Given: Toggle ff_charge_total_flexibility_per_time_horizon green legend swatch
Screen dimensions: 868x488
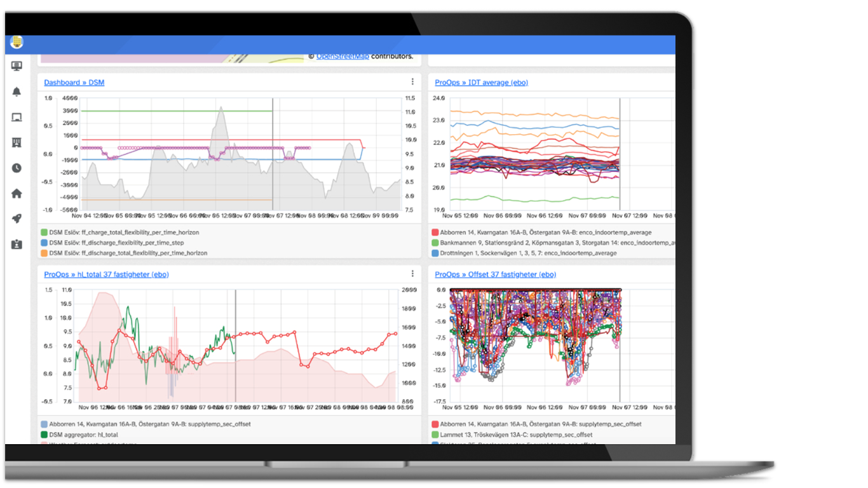Looking at the screenshot, I should (x=44, y=233).
